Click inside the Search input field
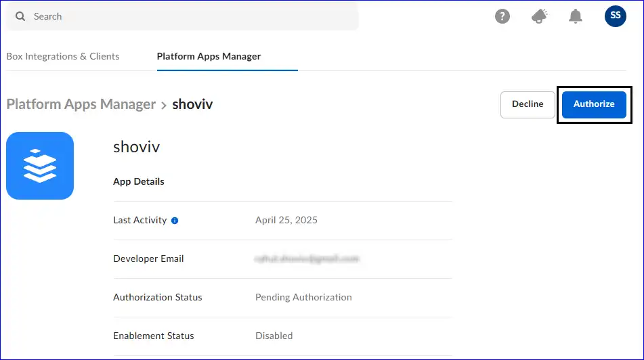This screenshot has width=644, height=360. pos(190,16)
